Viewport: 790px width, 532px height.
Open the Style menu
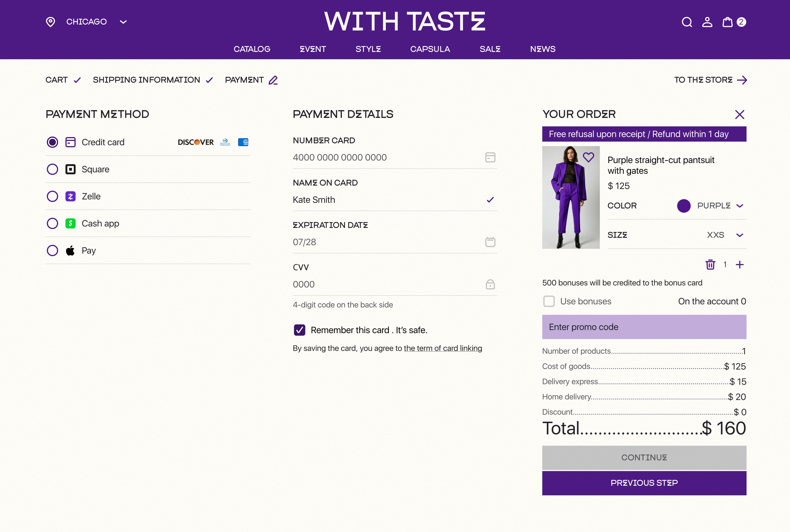click(x=368, y=49)
